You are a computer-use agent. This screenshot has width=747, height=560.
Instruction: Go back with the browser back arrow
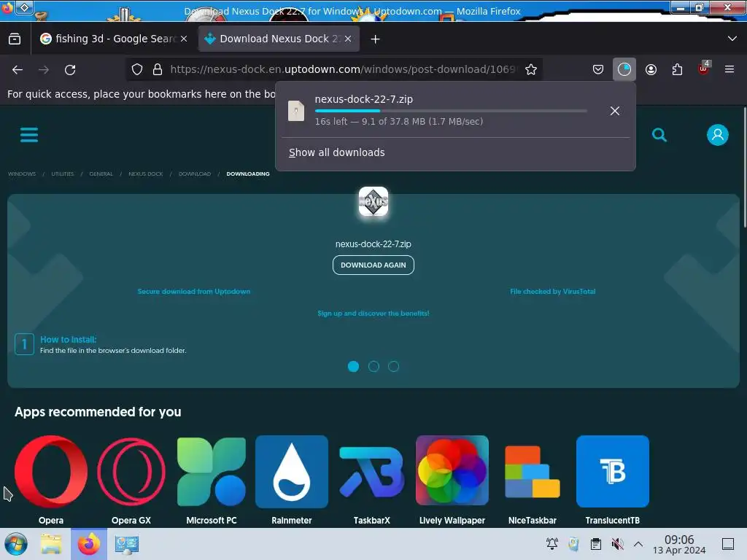coord(18,69)
